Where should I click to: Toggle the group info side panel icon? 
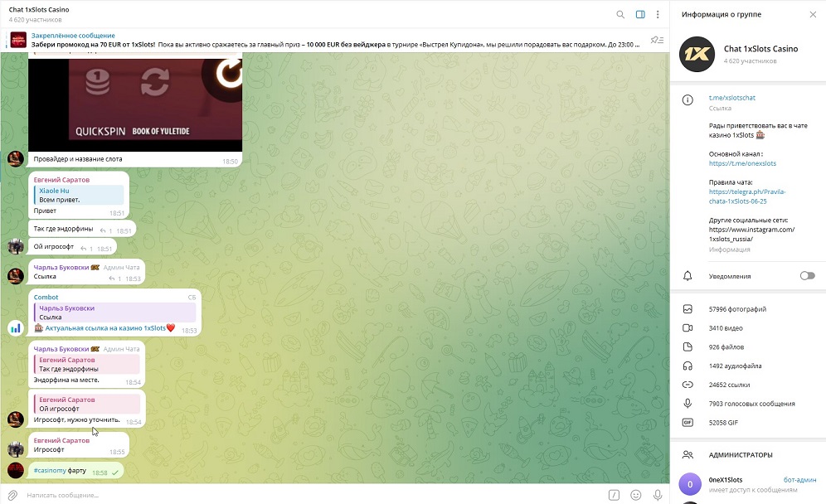(x=640, y=15)
